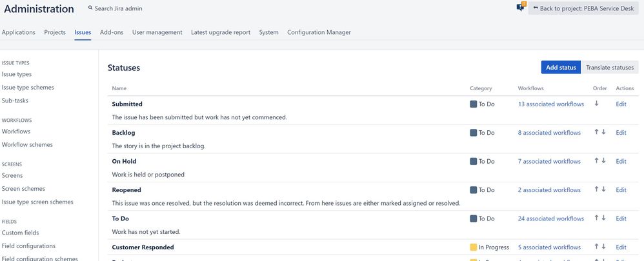Move Customer Responded status up

coord(596,247)
